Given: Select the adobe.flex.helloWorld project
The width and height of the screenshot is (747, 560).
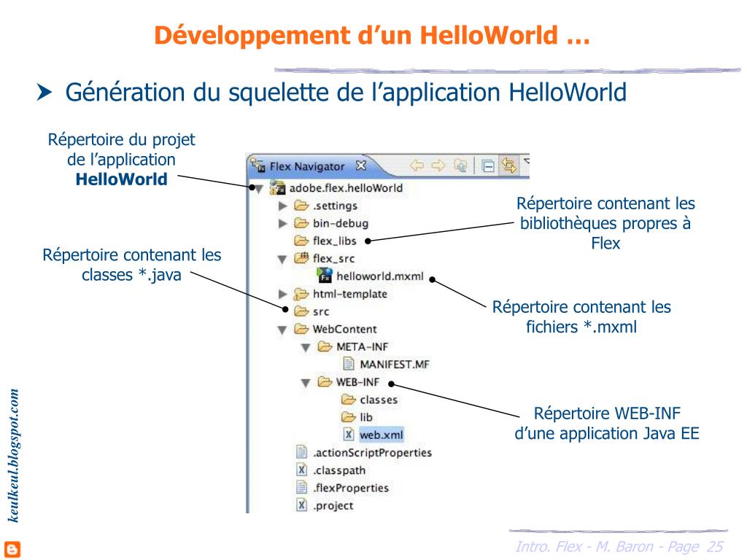Looking at the screenshot, I should 346,188.
